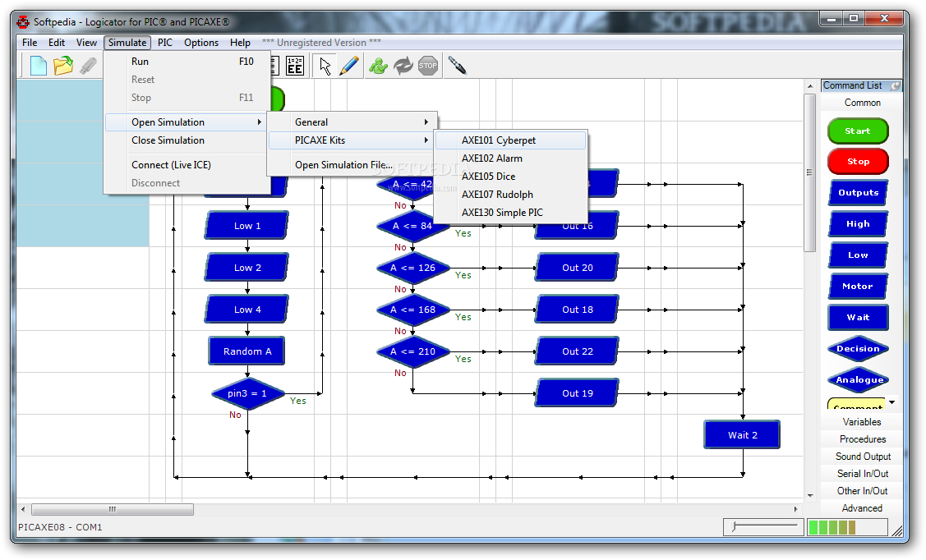Pick the High command shape
Screen dimensions: 926x560
(x=858, y=223)
